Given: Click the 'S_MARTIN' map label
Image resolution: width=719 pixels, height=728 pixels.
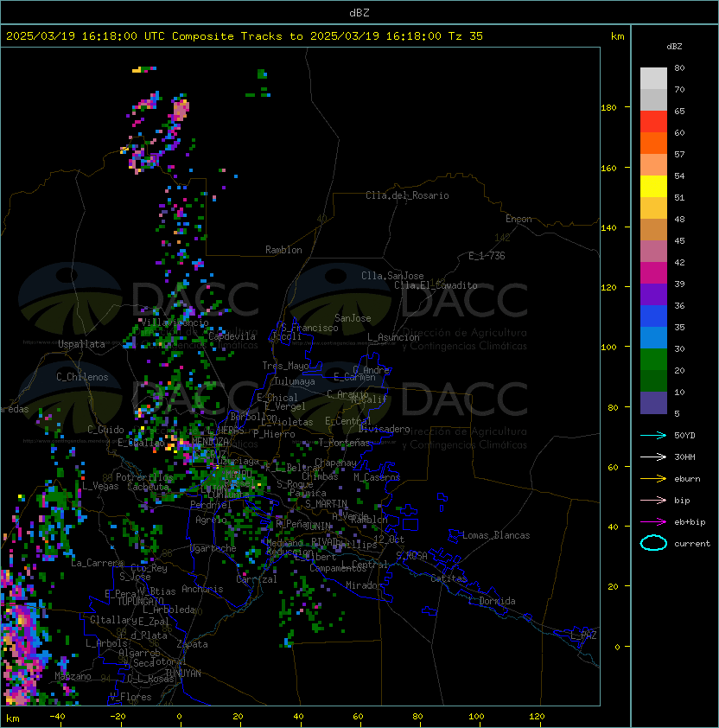Looking at the screenshot, I should 326,503.
